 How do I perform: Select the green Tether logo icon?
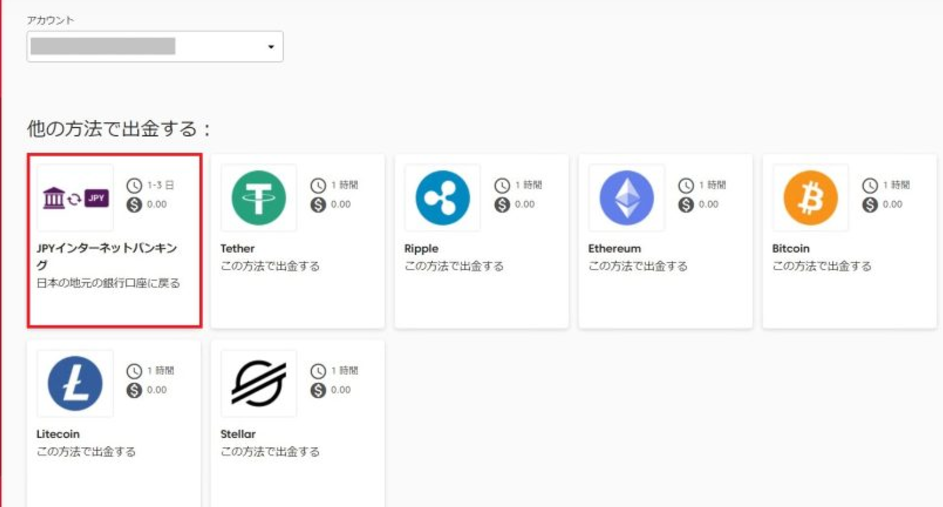coord(258,198)
